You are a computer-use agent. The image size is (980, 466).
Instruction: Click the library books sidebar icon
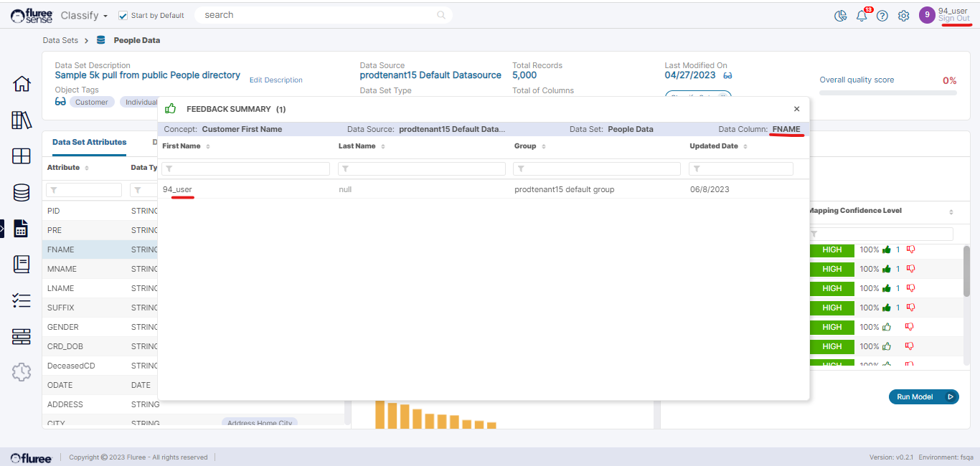[22, 120]
